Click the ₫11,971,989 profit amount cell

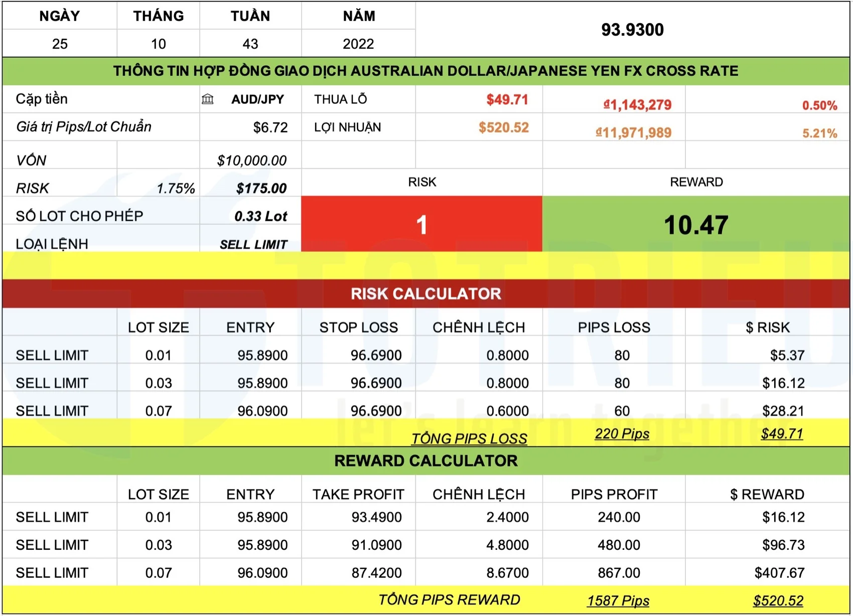(633, 132)
